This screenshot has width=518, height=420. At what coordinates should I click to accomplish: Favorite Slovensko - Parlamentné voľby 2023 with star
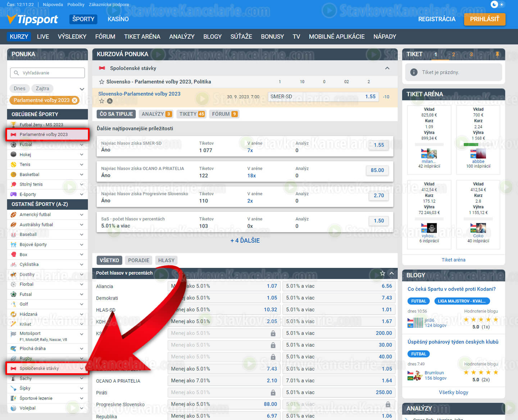pos(101,82)
